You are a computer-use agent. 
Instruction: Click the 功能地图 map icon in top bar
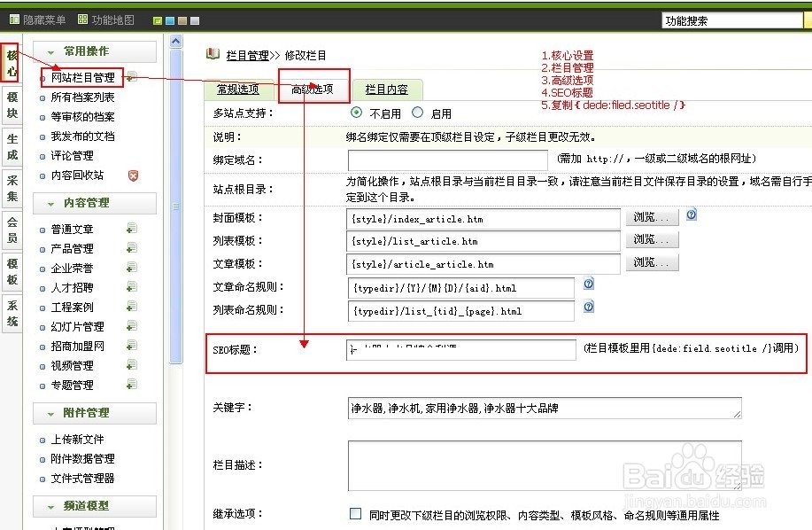(x=82, y=17)
